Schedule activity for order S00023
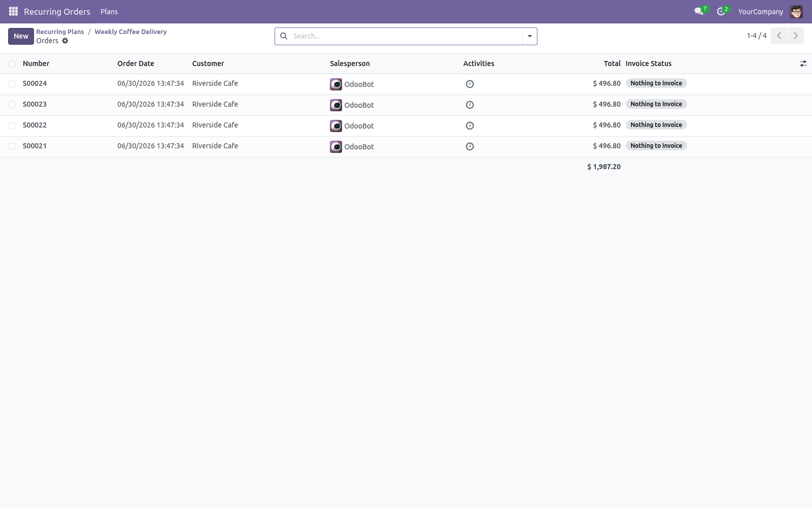This screenshot has height=508, width=812. point(470,105)
